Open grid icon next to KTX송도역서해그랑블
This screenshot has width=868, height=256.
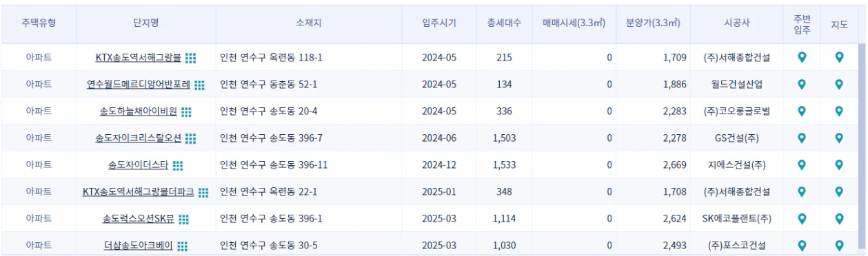click(x=192, y=58)
